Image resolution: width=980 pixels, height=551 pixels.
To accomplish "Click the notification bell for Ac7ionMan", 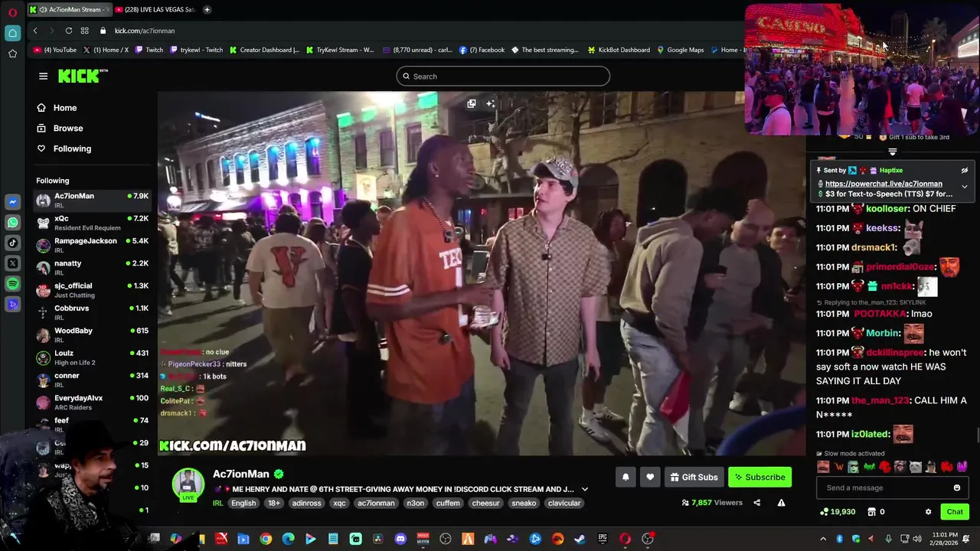I will [626, 477].
